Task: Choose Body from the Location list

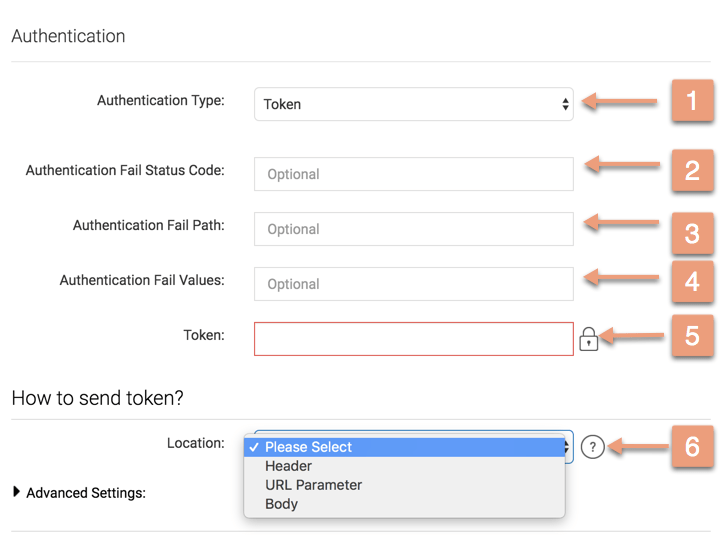Action: [281, 504]
